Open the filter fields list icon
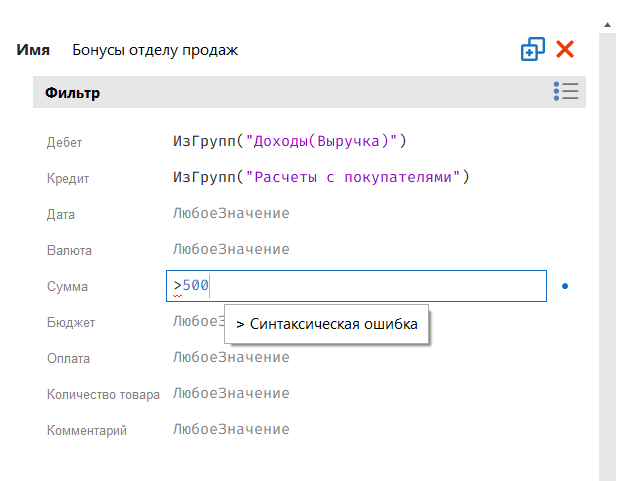The height and width of the screenshot is (481, 621). [x=566, y=92]
